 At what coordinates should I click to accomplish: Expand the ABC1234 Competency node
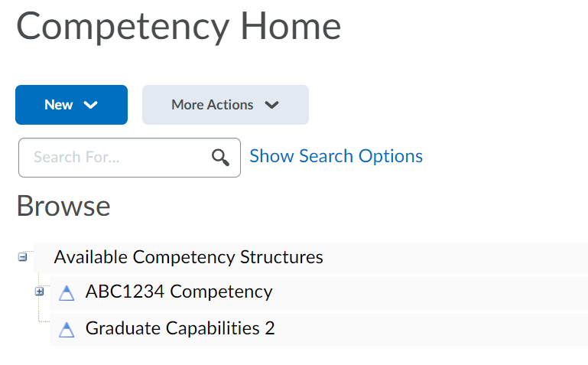[39, 292]
